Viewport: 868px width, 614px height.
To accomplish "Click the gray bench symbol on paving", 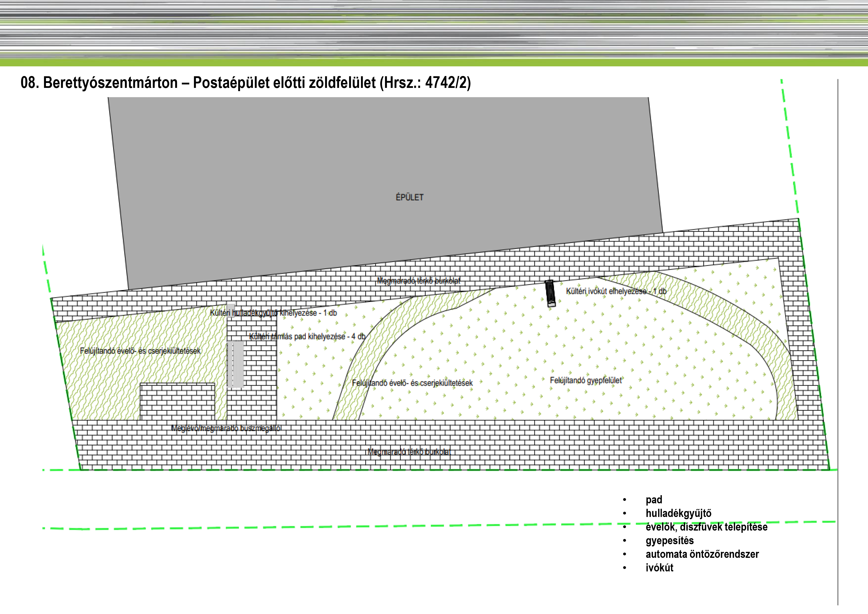I will pyautogui.click(x=236, y=364).
